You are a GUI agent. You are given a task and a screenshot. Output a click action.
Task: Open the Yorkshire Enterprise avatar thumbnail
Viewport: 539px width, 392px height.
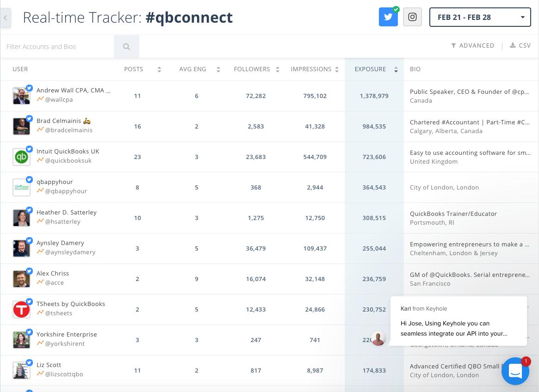21,340
